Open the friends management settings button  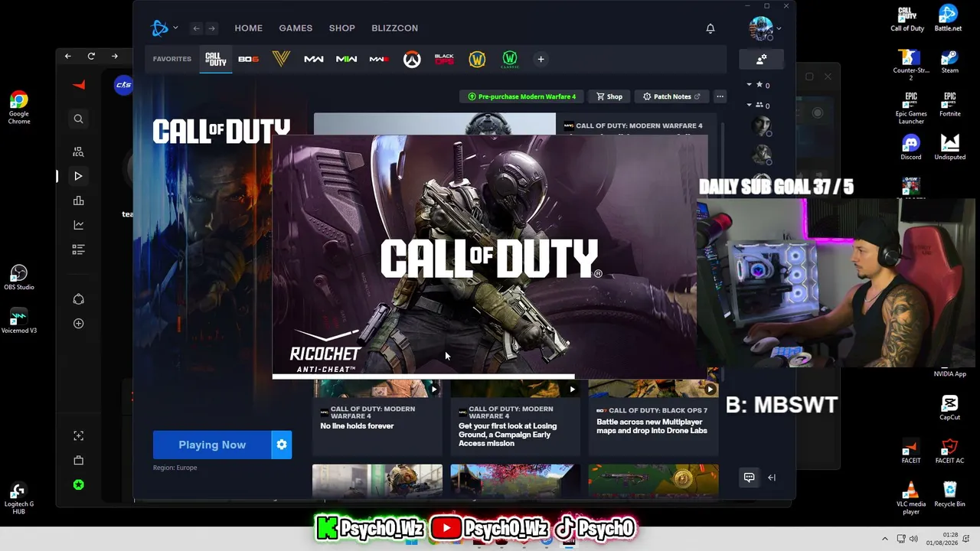(761, 59)
